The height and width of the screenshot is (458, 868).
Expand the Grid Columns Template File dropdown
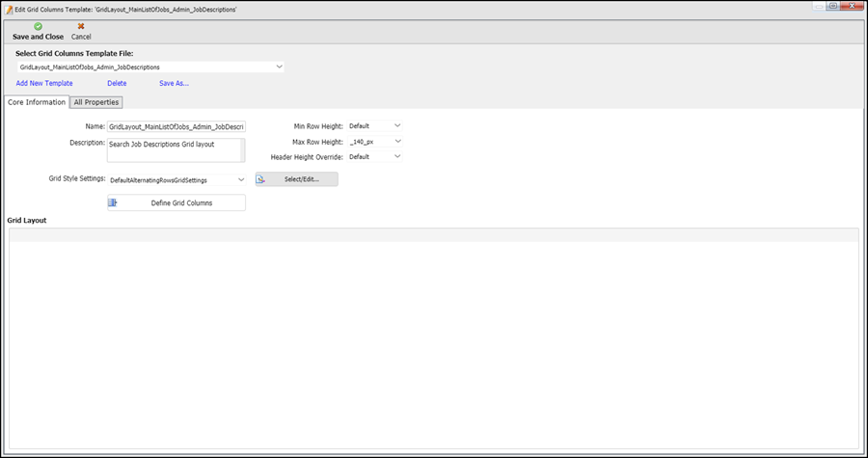pos(279,67)
